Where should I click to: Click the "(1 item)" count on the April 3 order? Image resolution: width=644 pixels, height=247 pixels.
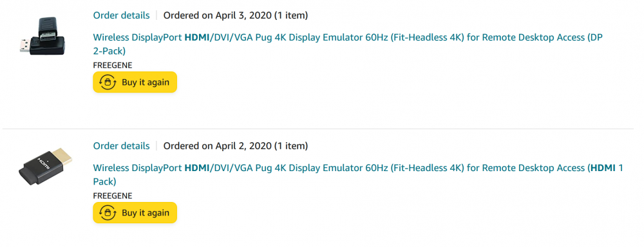click(x=291, y=15)
